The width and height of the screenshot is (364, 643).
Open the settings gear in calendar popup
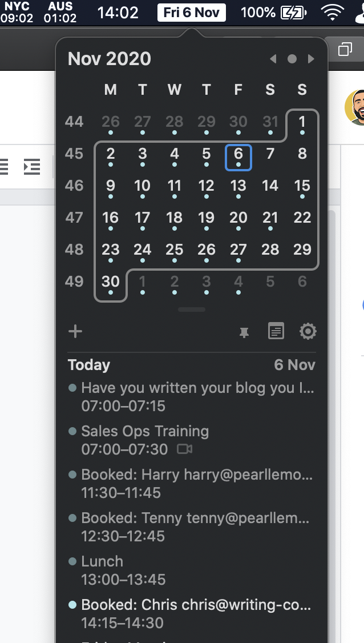(x=308, y=331)
